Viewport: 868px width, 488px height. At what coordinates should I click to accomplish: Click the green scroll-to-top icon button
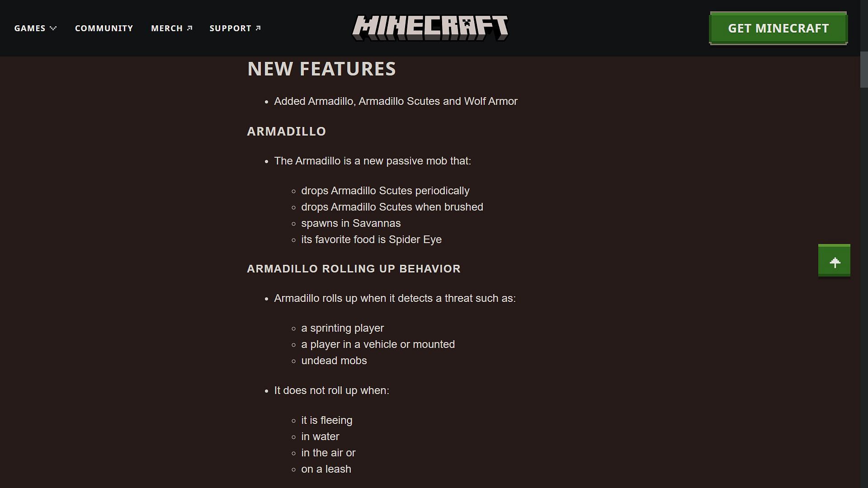[835, 261]
